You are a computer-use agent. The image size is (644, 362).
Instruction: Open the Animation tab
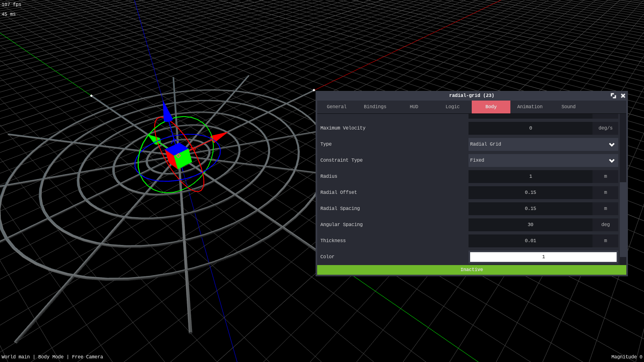530,107
